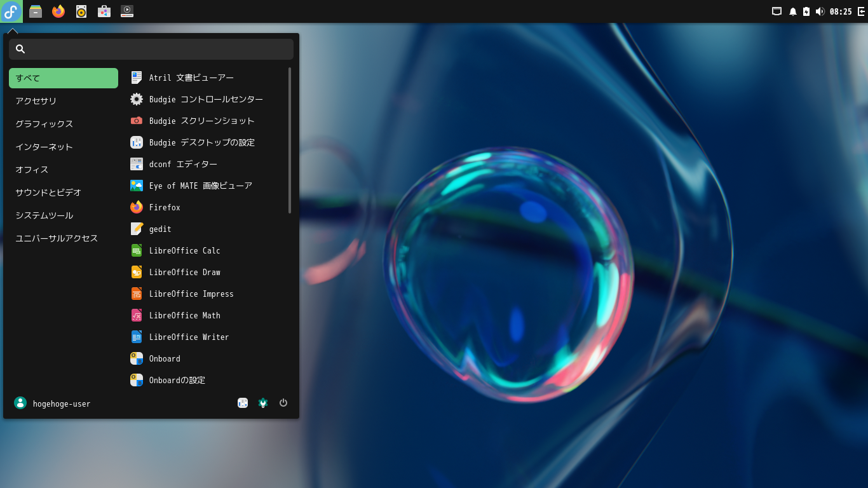
Task: Click the volume speaker tray icon
Action: pyautogui.click(x=820, y=11)
